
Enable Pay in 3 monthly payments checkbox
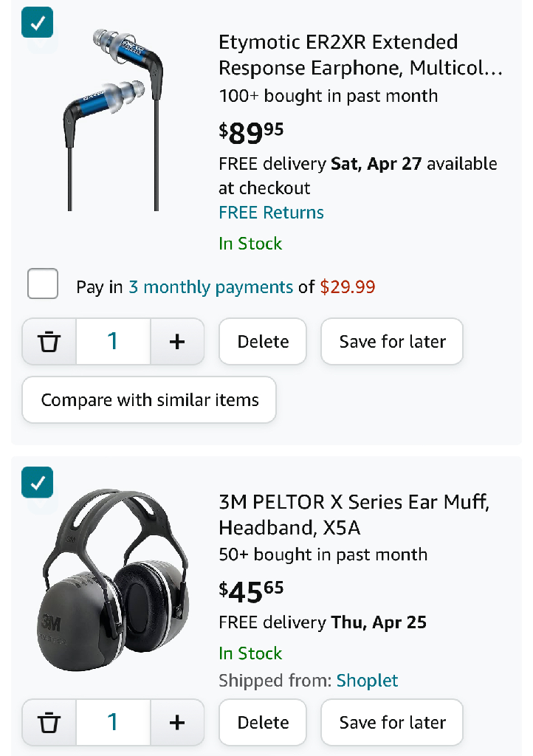pos(43,283)
